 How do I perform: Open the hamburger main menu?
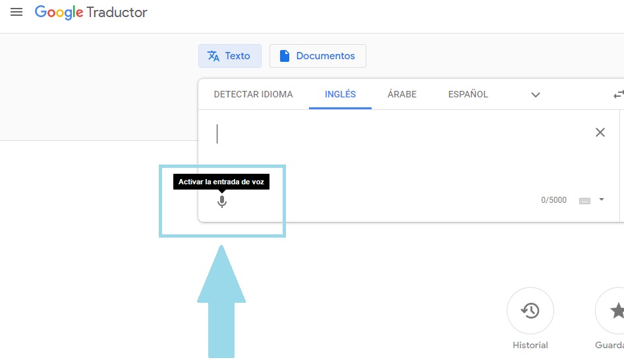16,12
